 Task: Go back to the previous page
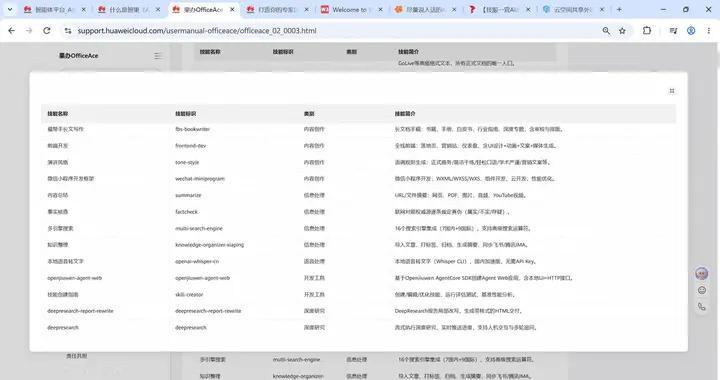pyautogui.click(x=11, y=31)
